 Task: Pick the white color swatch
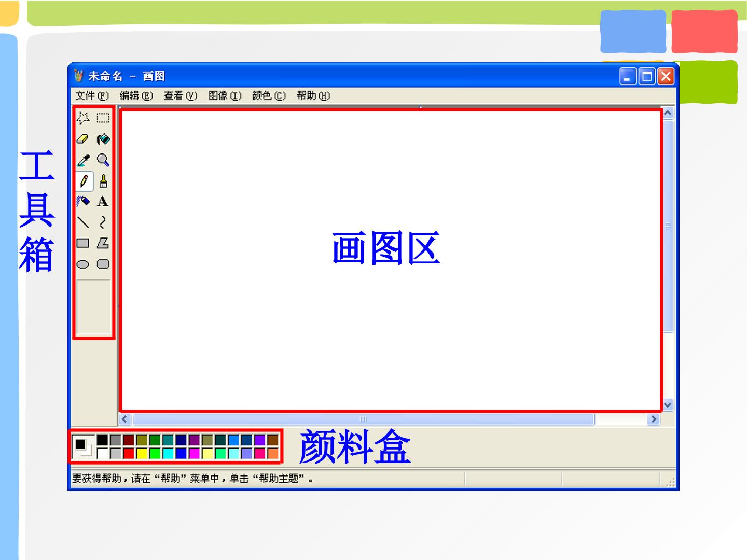coord(103,453)
